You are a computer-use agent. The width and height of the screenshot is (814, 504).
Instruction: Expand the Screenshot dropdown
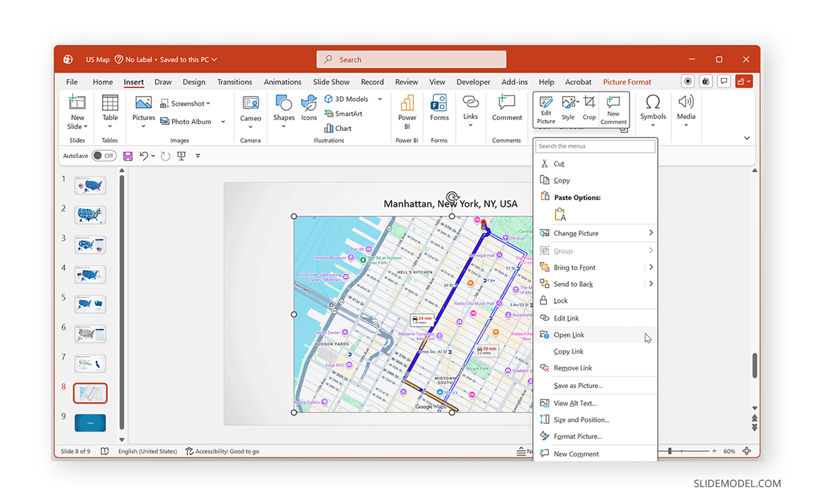208,104
